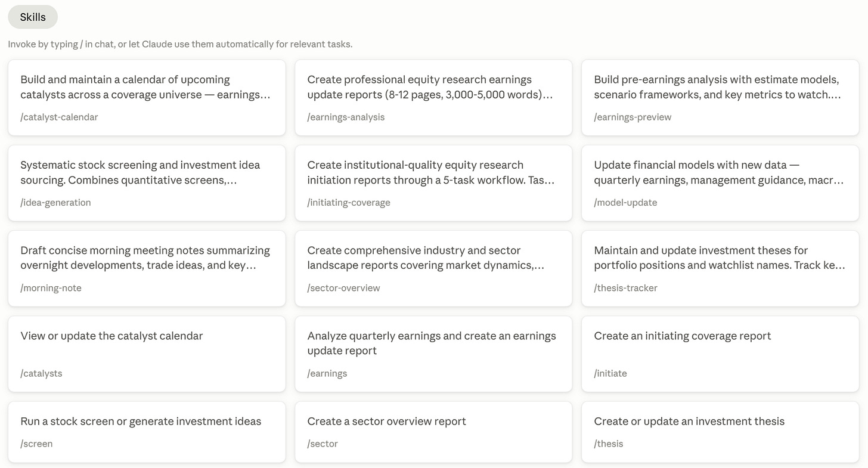Select the Skills tab pill
The width and height of the screenshot is (868, 468).
pos(33,17)
